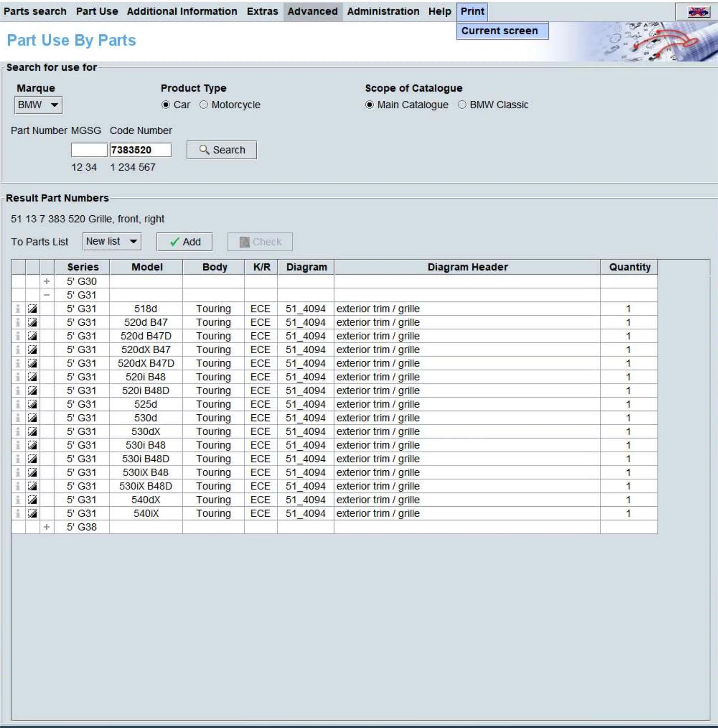Screen dimensions: 718x728
Task: Open the diagram image icon for 520d B47
Action: [32, 322]
